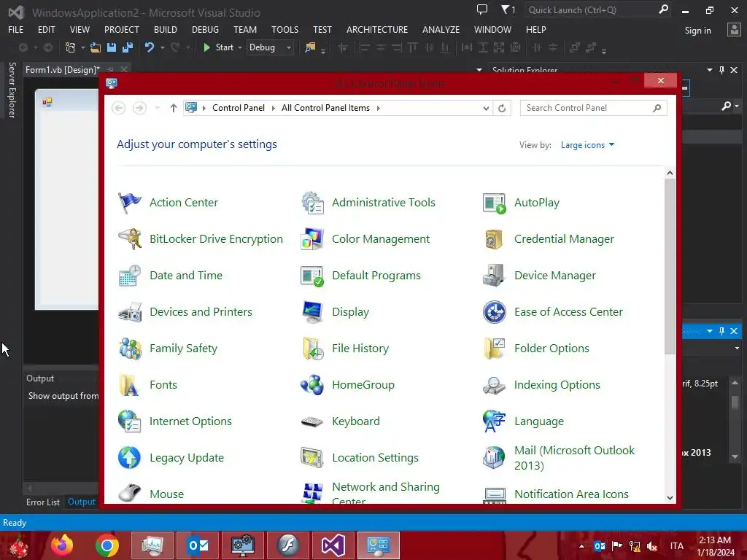Open BitLocker Drive Encryption keys icon
Image resolution: width=747 pixels, height=560 pixels.
pos(129,239)
